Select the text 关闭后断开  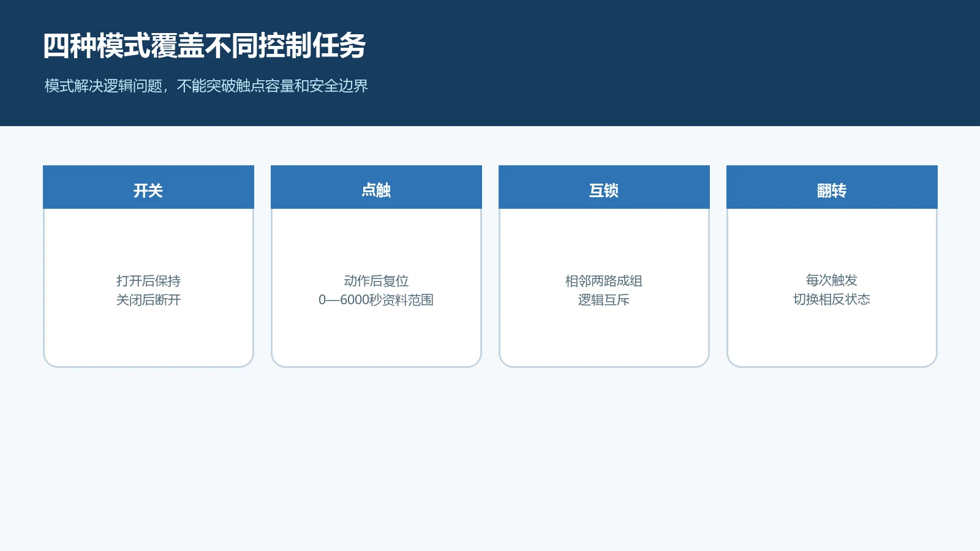click(148, 300)
